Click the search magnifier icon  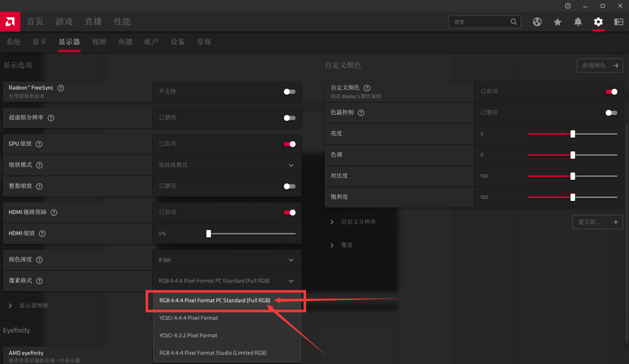click(514, 22)
